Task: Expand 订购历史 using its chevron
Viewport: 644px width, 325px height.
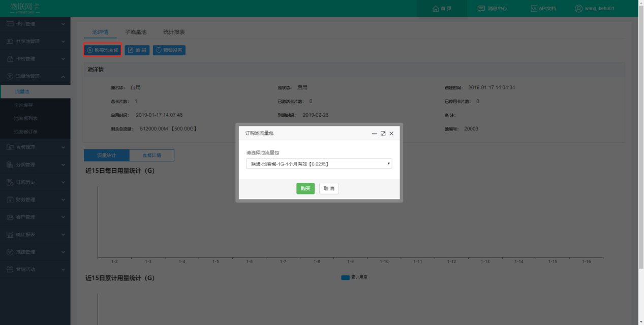Action: click(63, 182)
